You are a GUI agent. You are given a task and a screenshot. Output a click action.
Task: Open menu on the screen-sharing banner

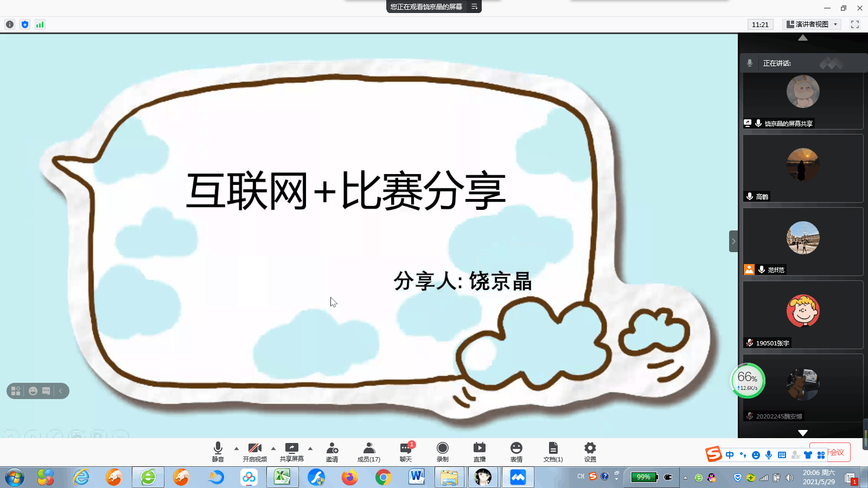[474, 7]
